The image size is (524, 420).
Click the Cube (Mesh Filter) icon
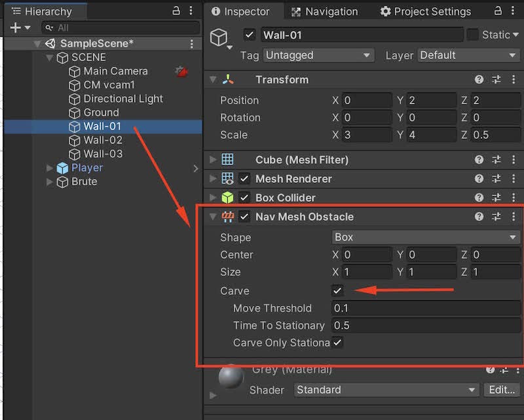pyautogui.click(x=229, y=159)
